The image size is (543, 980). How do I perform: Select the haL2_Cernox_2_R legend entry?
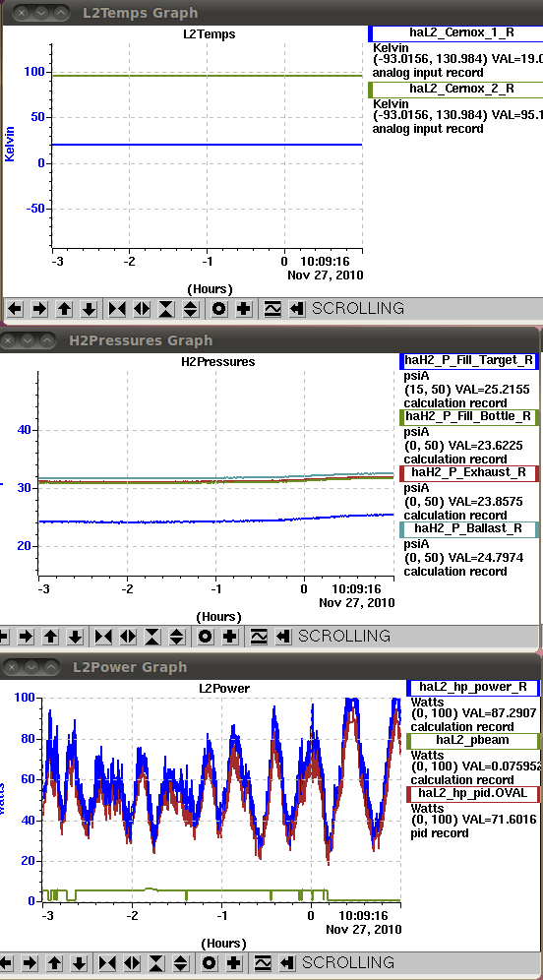(457, 89)
